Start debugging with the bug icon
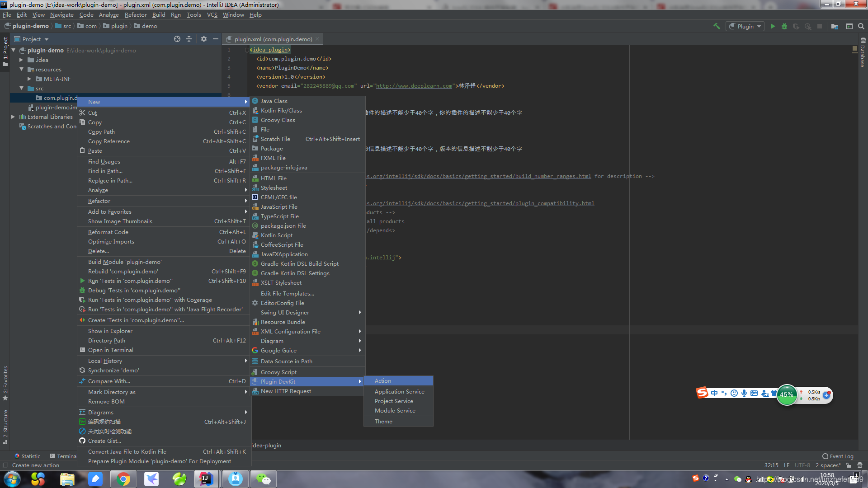 click(x=784, y=26)
